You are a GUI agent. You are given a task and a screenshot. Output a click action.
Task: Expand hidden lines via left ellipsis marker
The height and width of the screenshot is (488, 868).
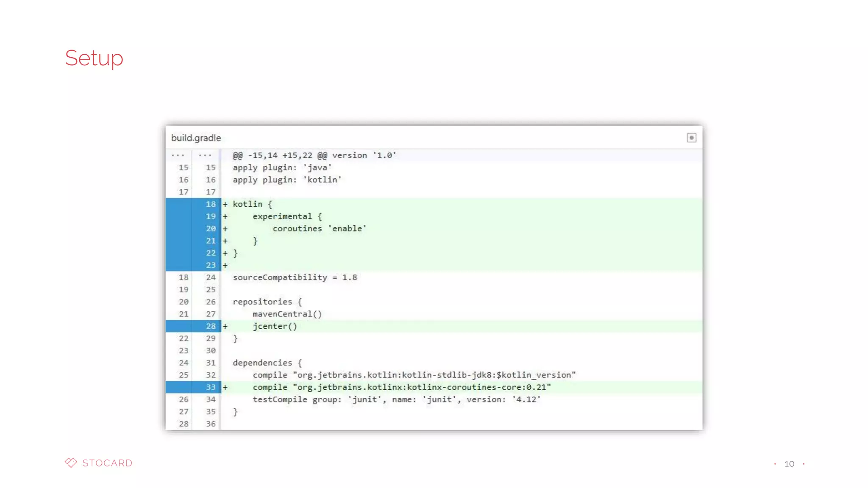[178, 155]
